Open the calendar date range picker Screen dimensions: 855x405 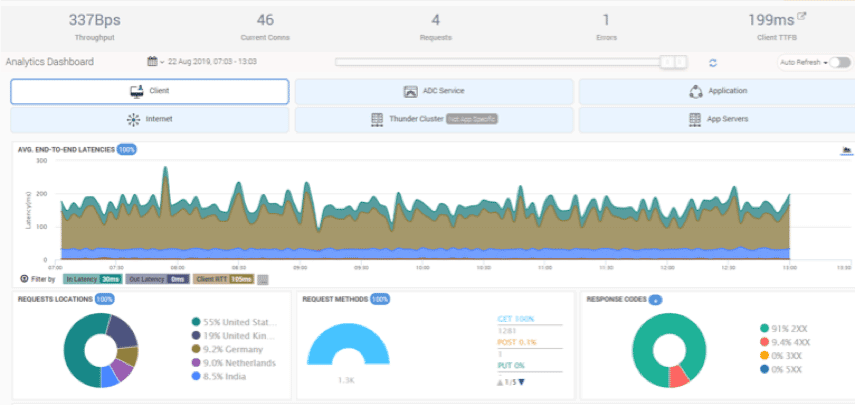(152, 62)
